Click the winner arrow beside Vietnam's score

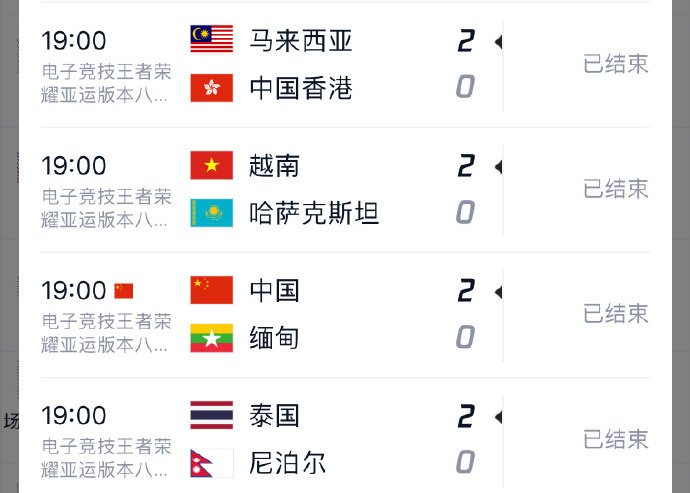pos(498,166)
